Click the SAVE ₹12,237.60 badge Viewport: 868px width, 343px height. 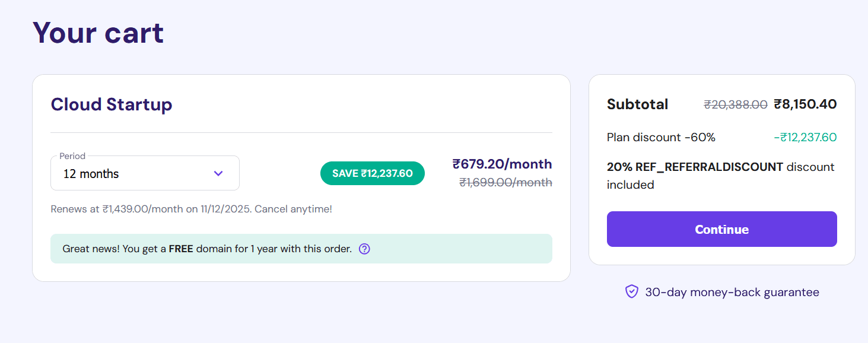point(372,173)
